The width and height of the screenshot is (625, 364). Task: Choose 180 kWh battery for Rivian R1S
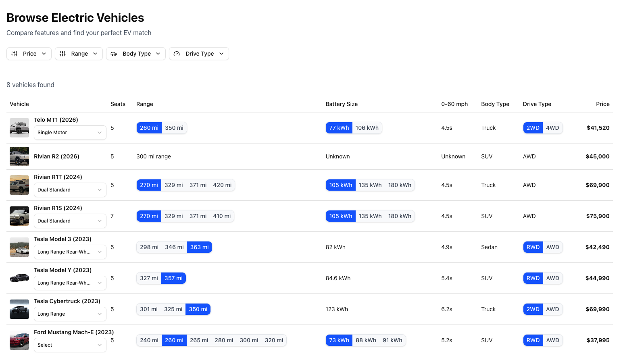[x=400, y=216]
